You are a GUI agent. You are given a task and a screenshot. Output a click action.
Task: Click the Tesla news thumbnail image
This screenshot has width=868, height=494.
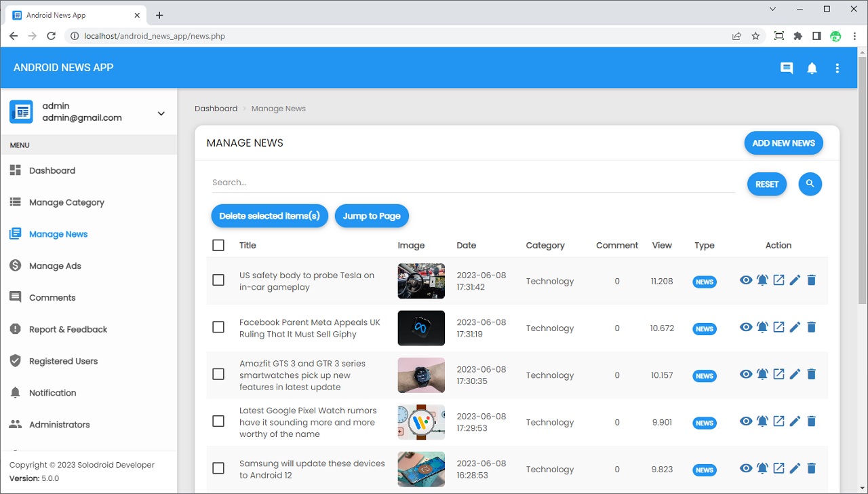pos(421,281)
